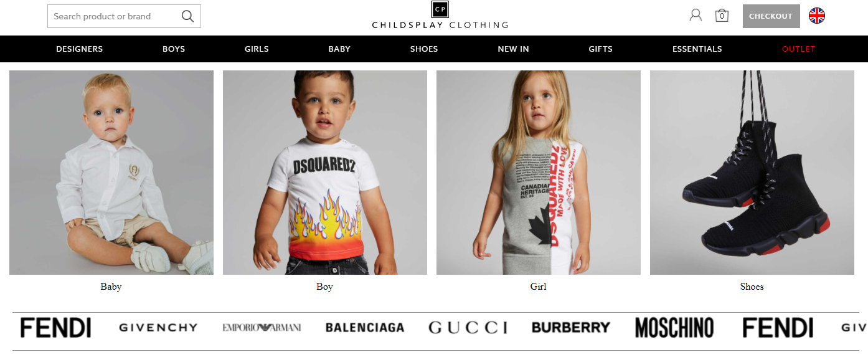Open the Baby category image
The height and width of the screenshot is (357, 868).
tap(111, 173)
